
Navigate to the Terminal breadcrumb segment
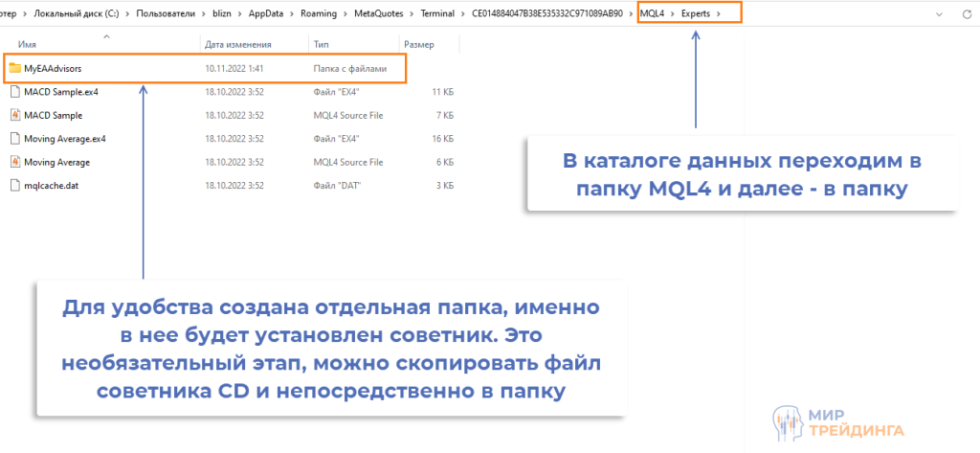click(436, 14)
